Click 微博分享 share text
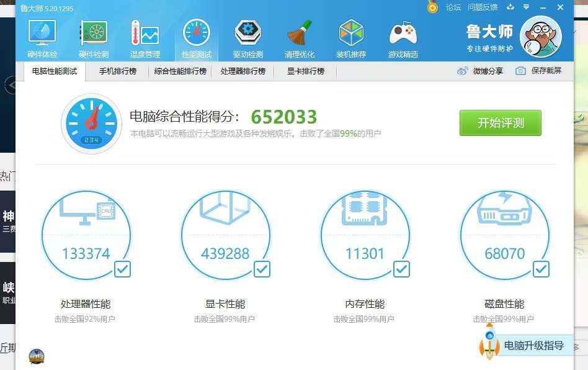Screen dimensions: 588x370 (x=488, y=71)
